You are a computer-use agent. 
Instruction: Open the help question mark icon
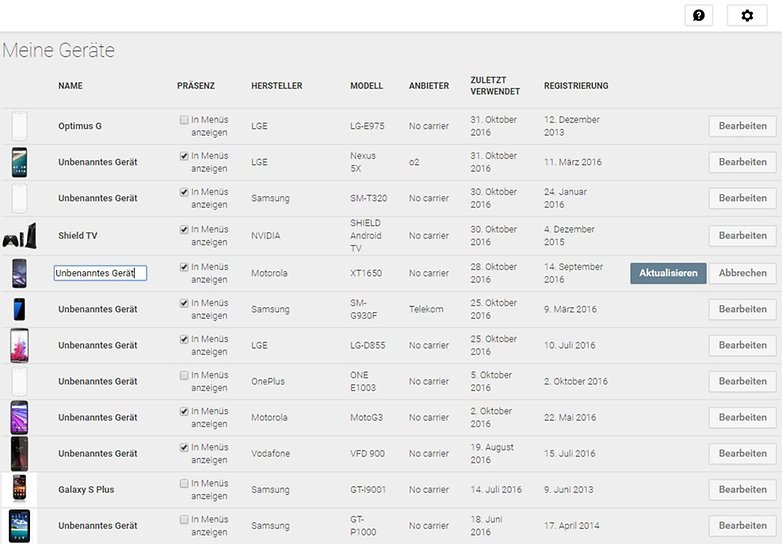699,15
